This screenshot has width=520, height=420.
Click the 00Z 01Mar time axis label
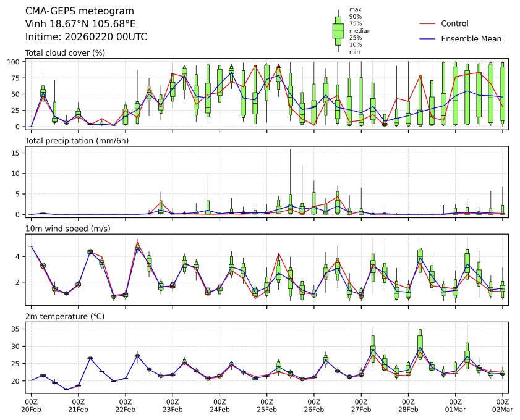click(x=456, y=405)
